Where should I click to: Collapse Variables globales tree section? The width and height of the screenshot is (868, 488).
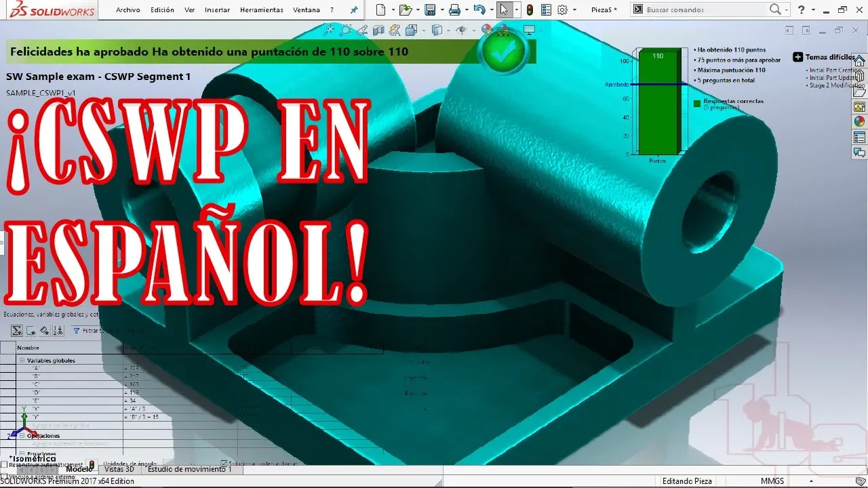pos(22,361)
